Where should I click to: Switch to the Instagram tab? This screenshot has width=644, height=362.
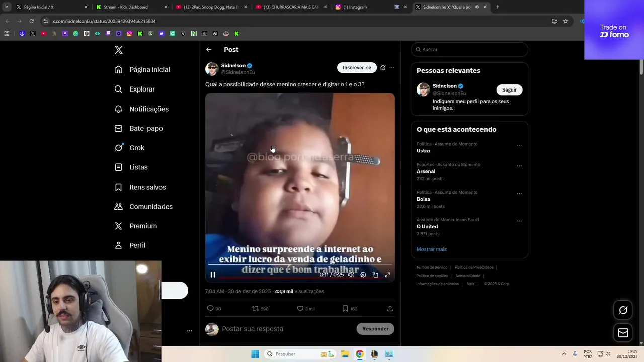coord(371,7)
